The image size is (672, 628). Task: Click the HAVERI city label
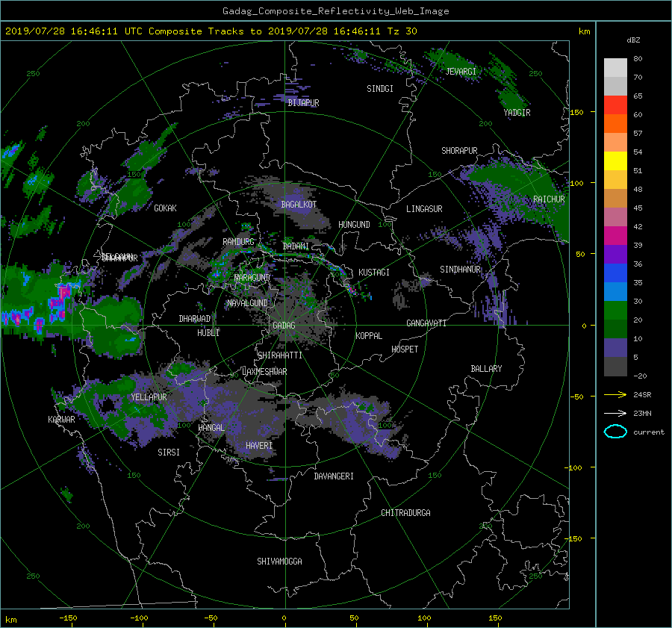tap(259, 447)
